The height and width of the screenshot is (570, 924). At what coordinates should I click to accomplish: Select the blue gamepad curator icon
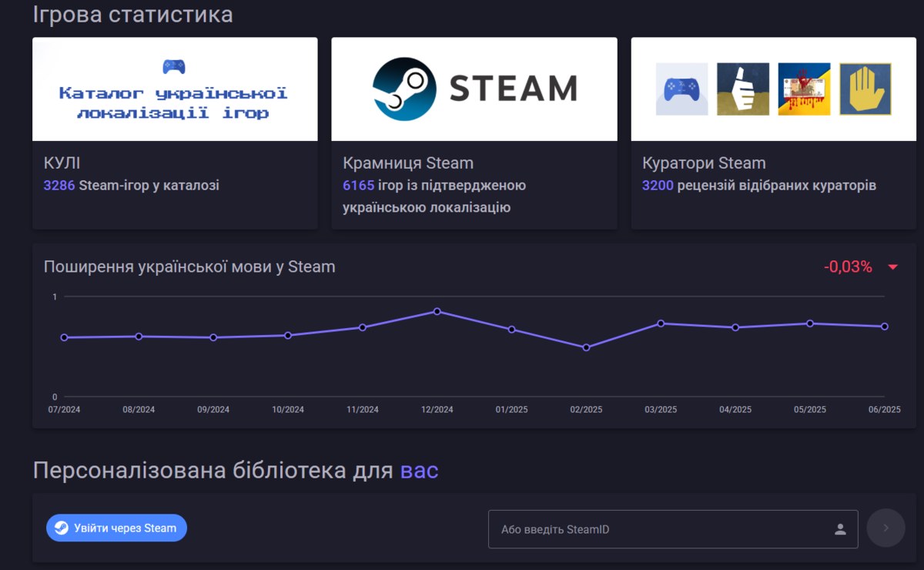tap(681, 89)
